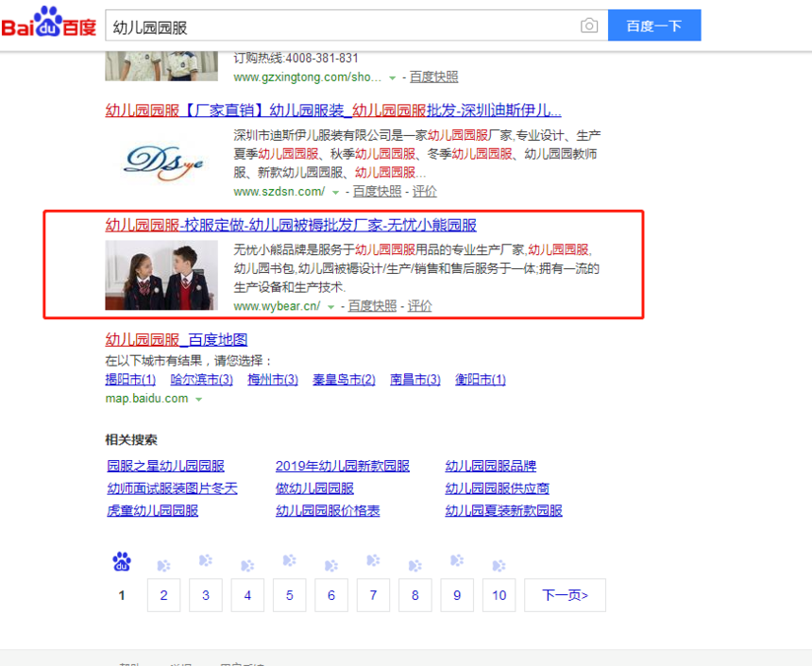Image resolution: width=812 pixels, height=666 pixels.
Task: Click the paw icon above page 2
Action: 163,566
